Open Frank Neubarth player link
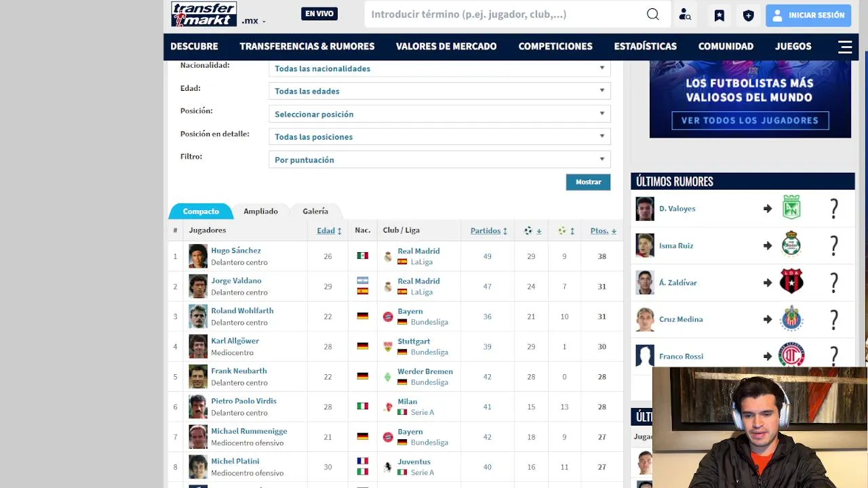 [239, 371]
